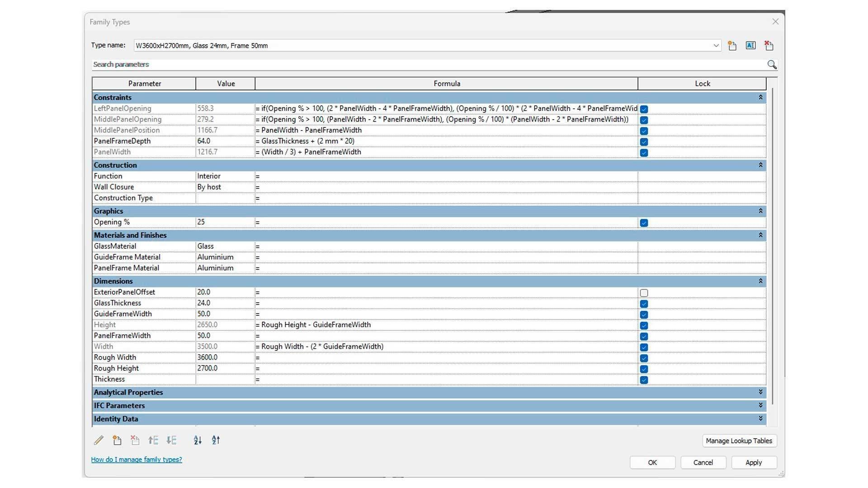The image size is (868, 488).
Task: Open the 'How do I manage family types?' link
Action: [137, 460]
